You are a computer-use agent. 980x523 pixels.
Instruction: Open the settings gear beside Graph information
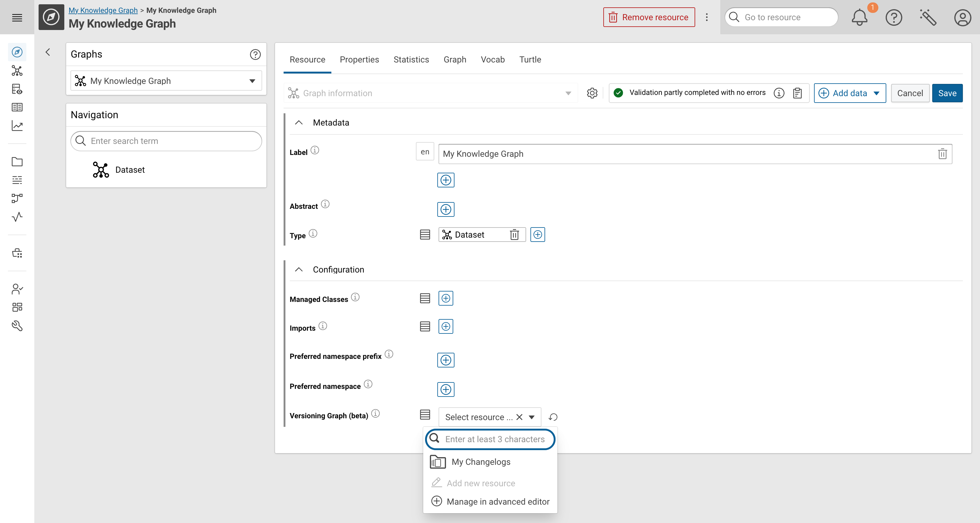pyautogui.click(x=592, y=93)
